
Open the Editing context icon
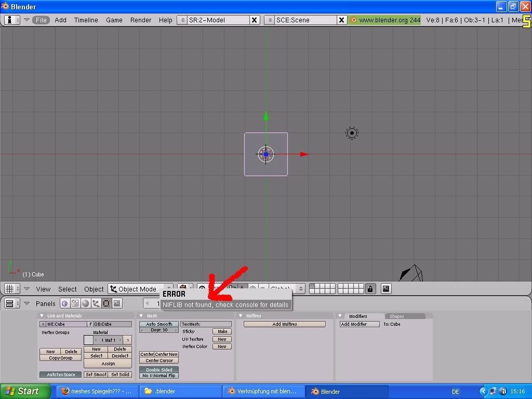click(x=106, y=303)
